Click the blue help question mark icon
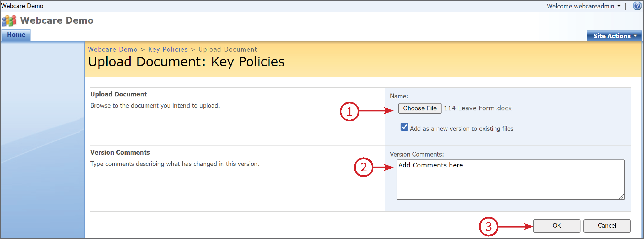644x239 pixels. [637, 6]
